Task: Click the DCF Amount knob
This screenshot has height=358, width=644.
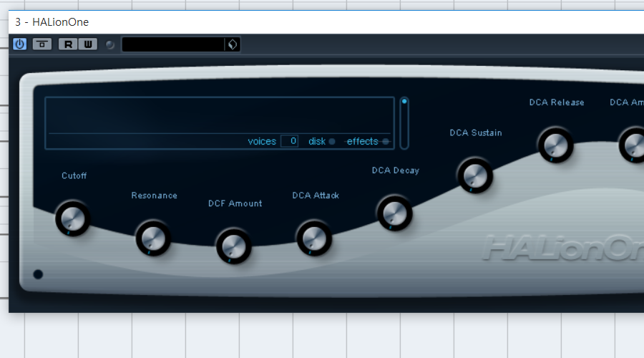Action: click(234, 246)
